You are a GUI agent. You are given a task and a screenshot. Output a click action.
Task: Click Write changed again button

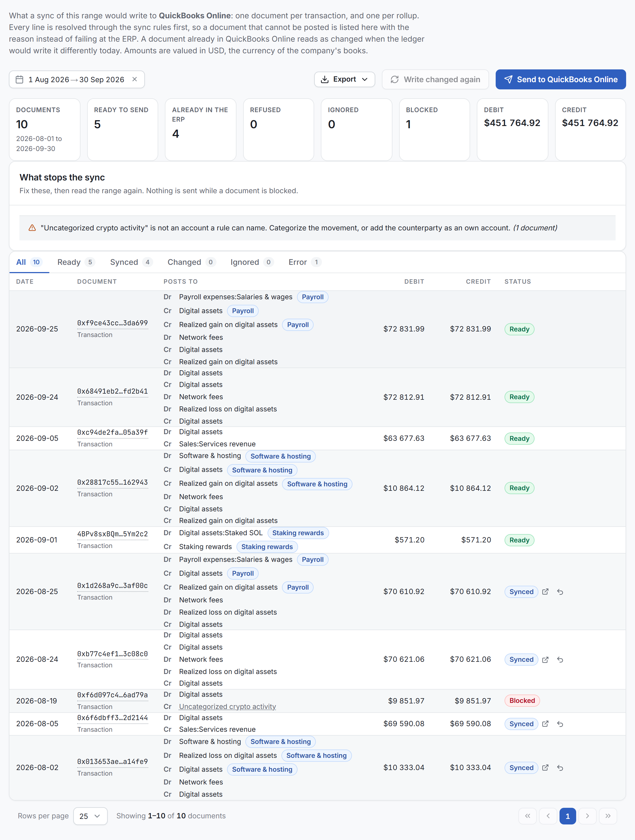pos(435,79)
